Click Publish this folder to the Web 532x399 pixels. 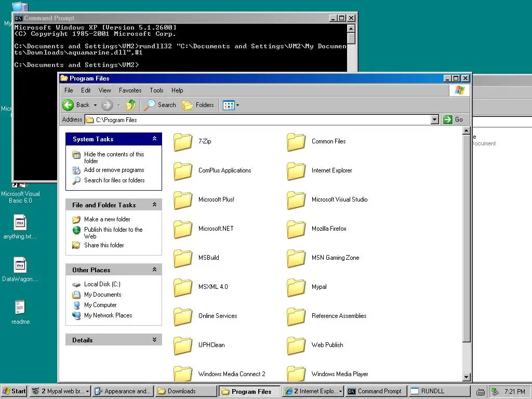113,233
